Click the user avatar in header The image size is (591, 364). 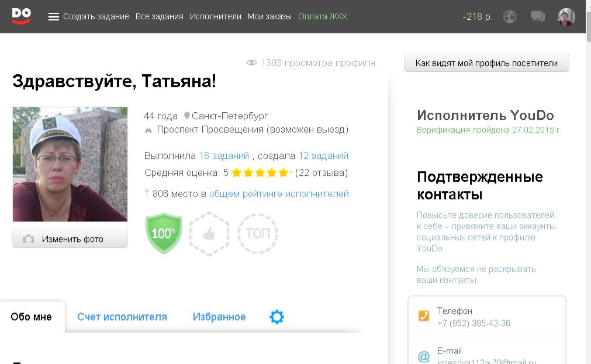566,17
